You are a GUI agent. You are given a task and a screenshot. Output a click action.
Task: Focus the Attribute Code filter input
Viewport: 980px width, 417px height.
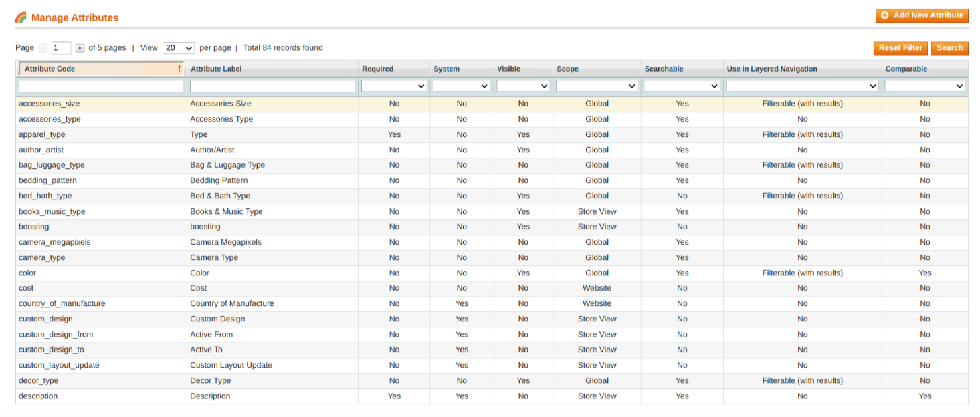pos(101,86)
